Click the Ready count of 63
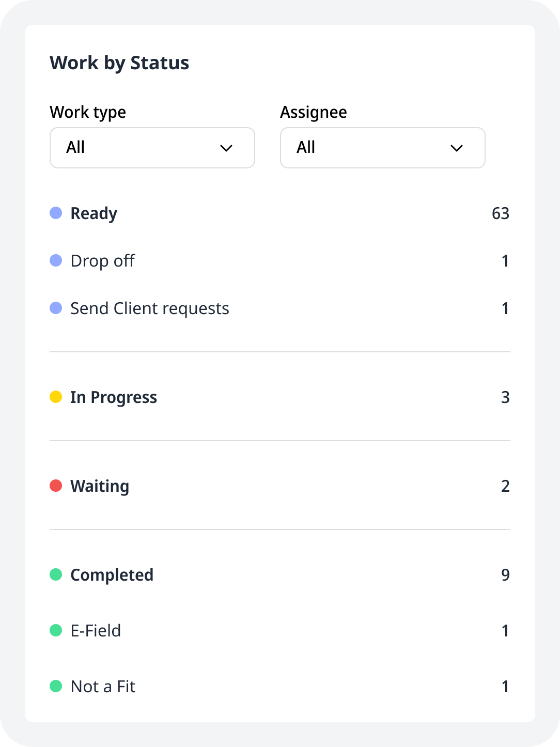Image resolution: width=560 pixels, height=747 pixels. click(501, 213)
